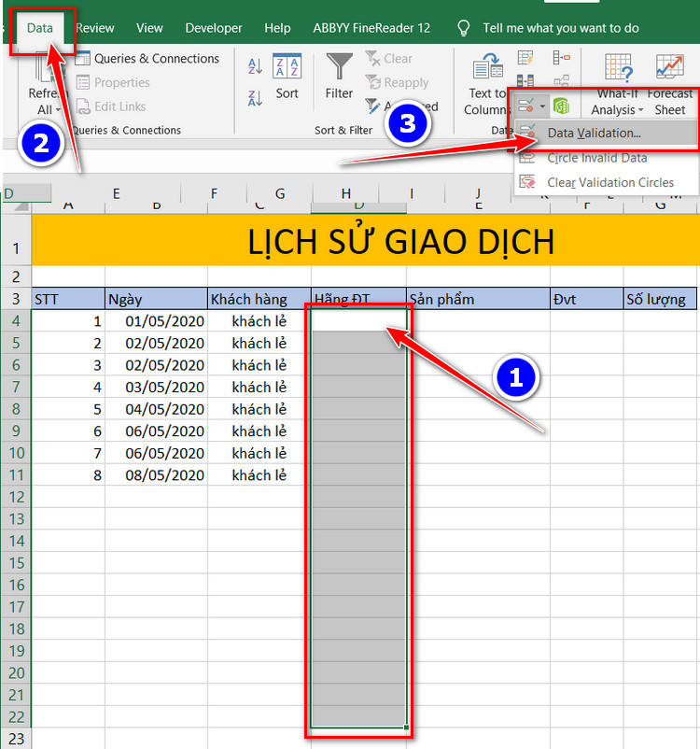
Task: Switch to the Developer tab
Action: 214,28
